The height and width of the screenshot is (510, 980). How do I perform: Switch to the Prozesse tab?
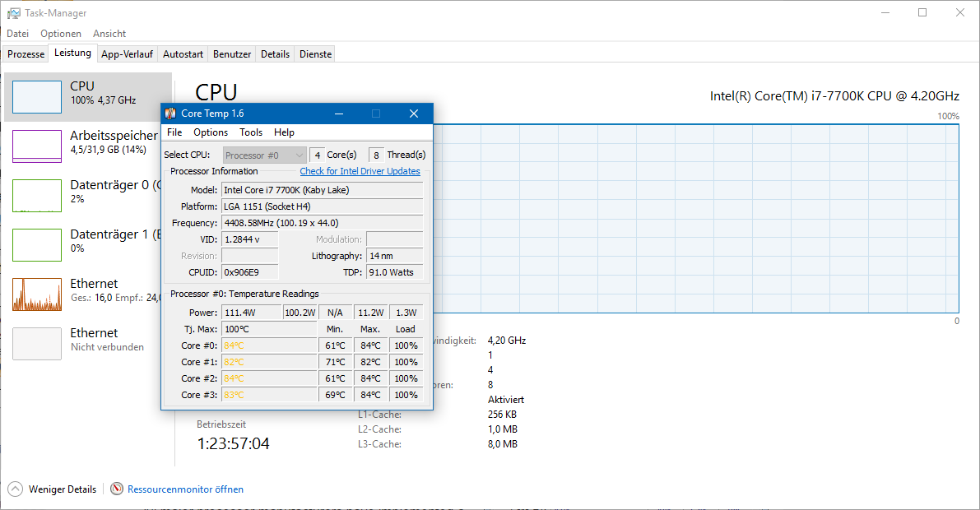(x=26, y=54)
